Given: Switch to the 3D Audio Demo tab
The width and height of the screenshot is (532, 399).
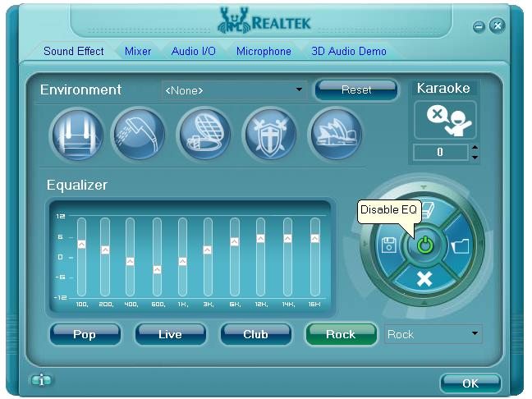Looking at the screenshot, I should pyautogui.click(x=349, y=51).
